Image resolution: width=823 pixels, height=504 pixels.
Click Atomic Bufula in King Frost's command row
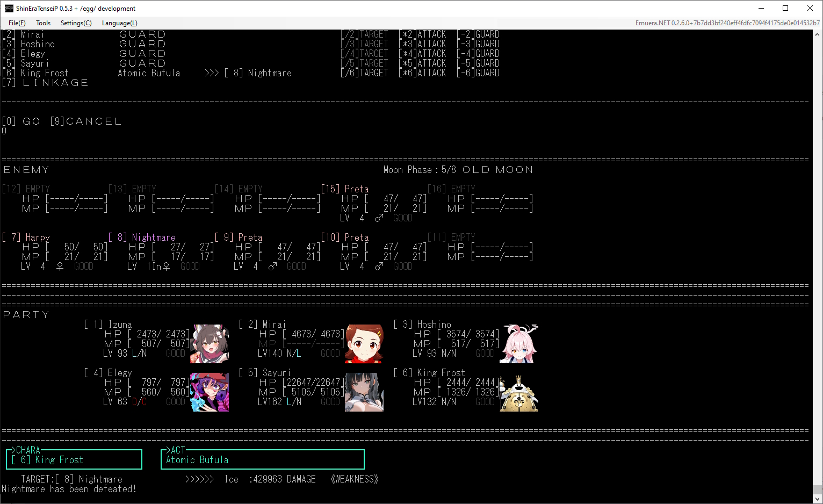coord(149,73)
